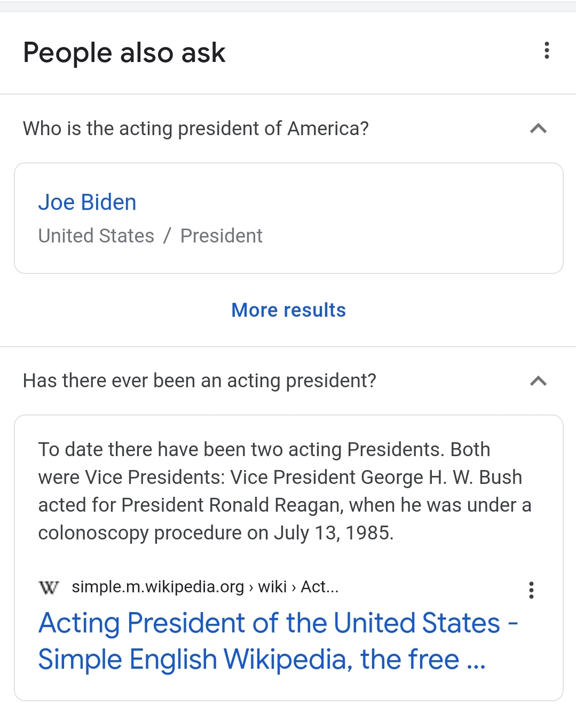Tap the question 'Who is the acting president of America?'
Viewport: 576px width, 728px height.
click(x=196, y=129)
